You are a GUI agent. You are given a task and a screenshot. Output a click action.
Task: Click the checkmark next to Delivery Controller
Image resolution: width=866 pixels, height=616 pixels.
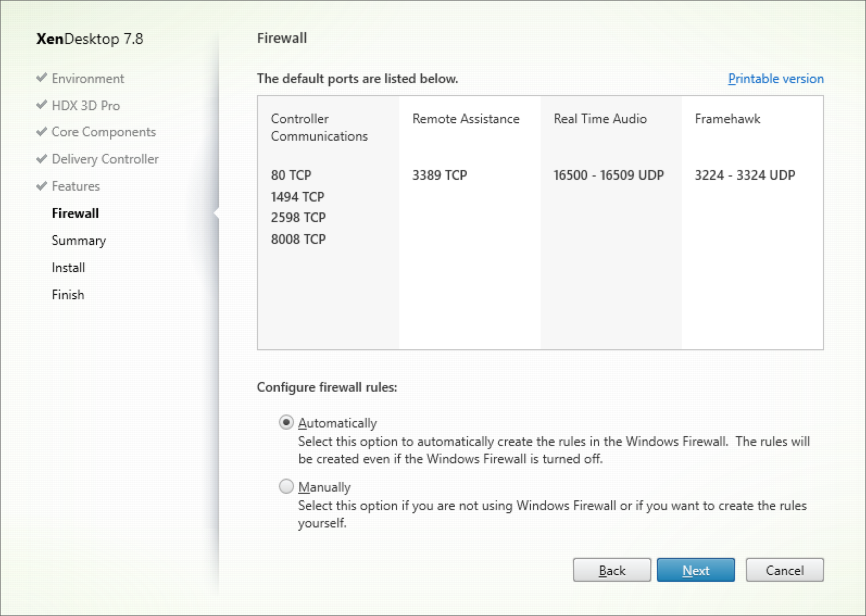coord(41,159)
